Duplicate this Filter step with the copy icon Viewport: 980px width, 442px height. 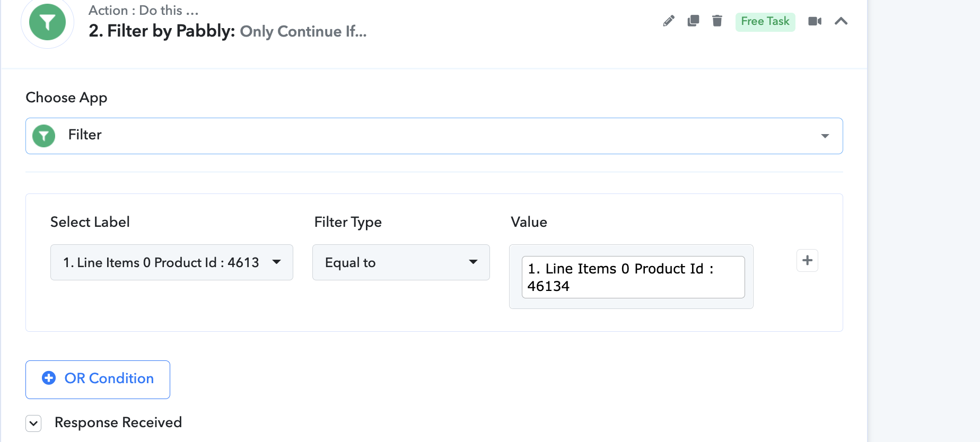tap(693, 21)
